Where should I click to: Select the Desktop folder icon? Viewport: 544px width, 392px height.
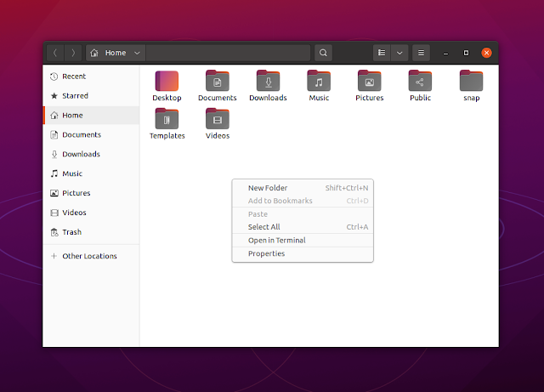167,81
